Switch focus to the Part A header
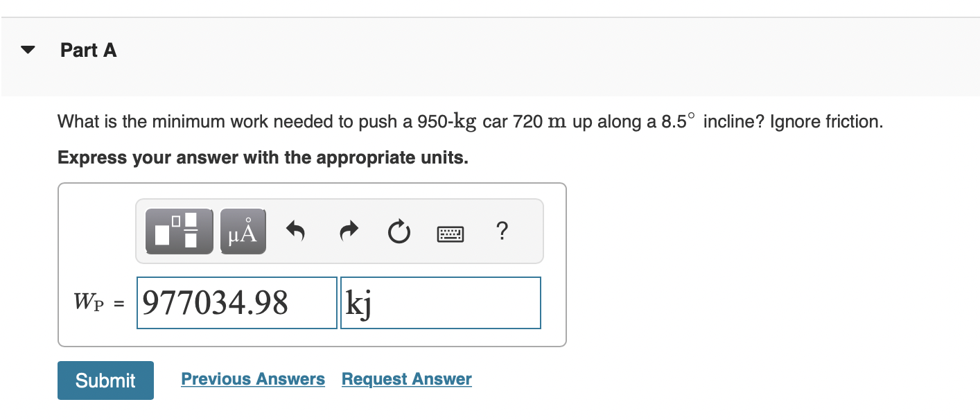 coord(88,50)
